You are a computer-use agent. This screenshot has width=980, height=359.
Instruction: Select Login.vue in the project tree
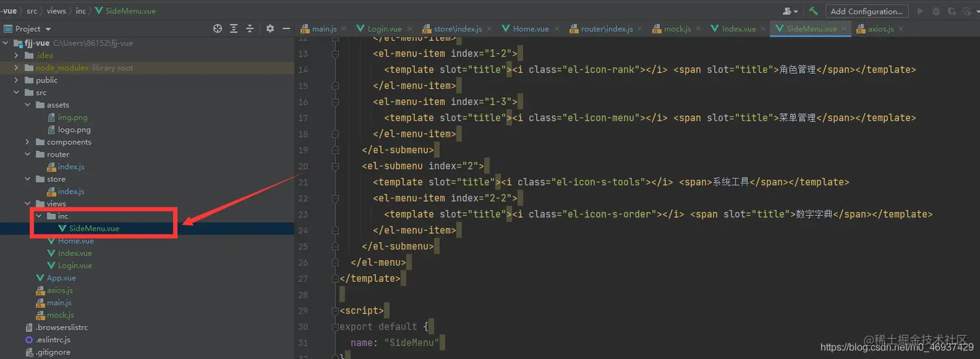click(75, 265)
